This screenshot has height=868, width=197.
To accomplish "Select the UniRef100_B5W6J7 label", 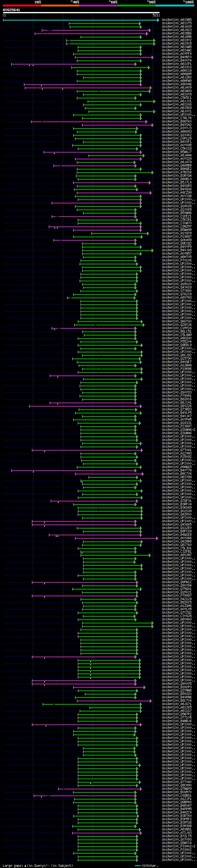I will coord(177,152).
